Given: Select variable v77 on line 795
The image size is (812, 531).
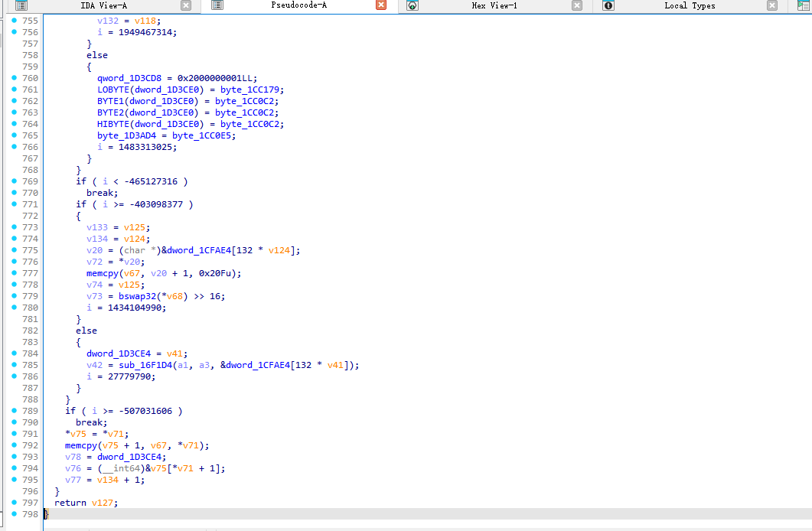Looking at the screenshot, I should click(73, 480).
